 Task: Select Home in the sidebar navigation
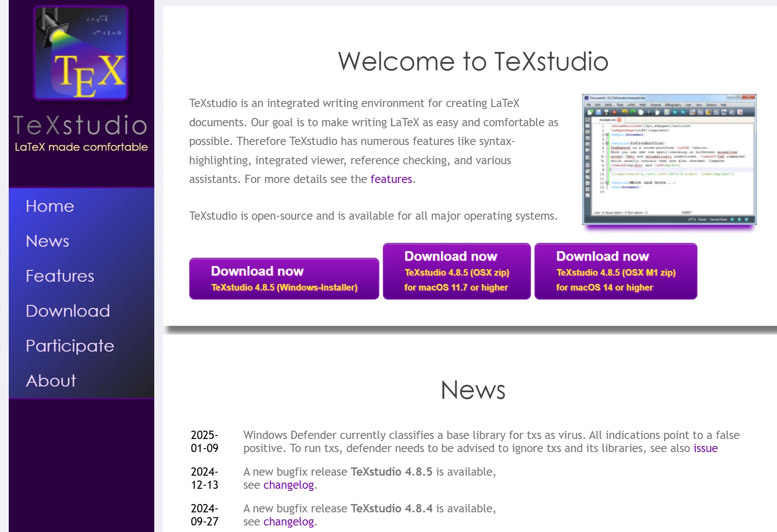coord(49,206)
